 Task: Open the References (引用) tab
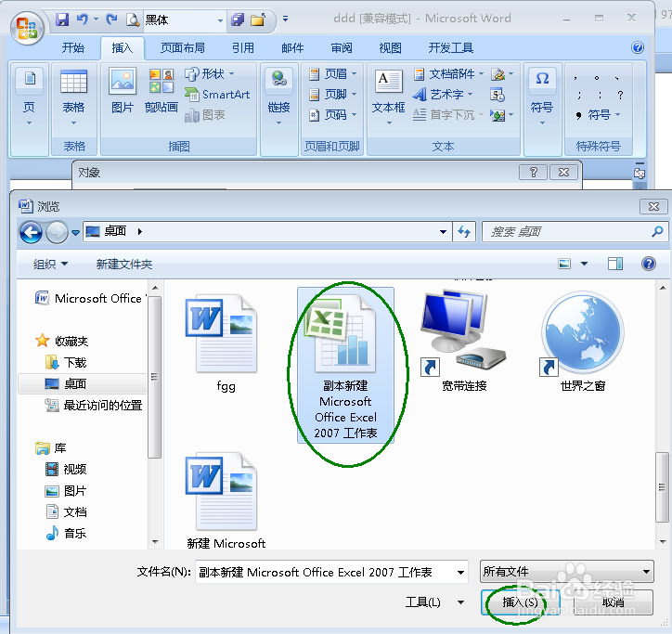click(243, 48)
